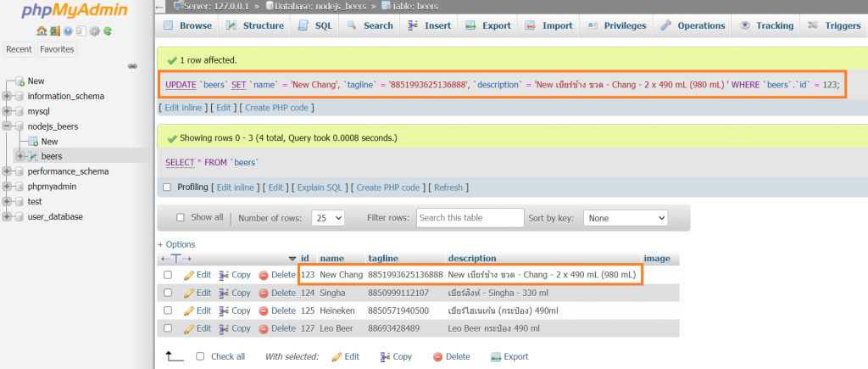Expand the mysql database node
This screenshot has width=868, height=369.
pyautogui.click(x=7, y=111)
